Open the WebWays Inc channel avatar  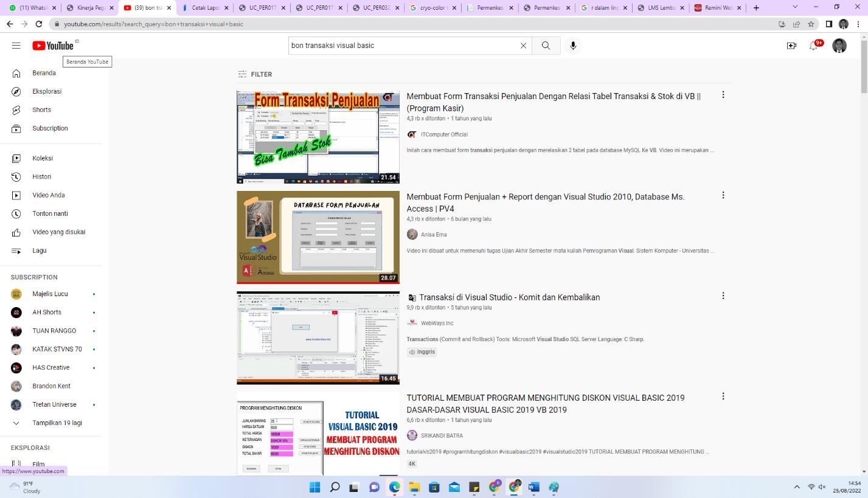point(412,323)
